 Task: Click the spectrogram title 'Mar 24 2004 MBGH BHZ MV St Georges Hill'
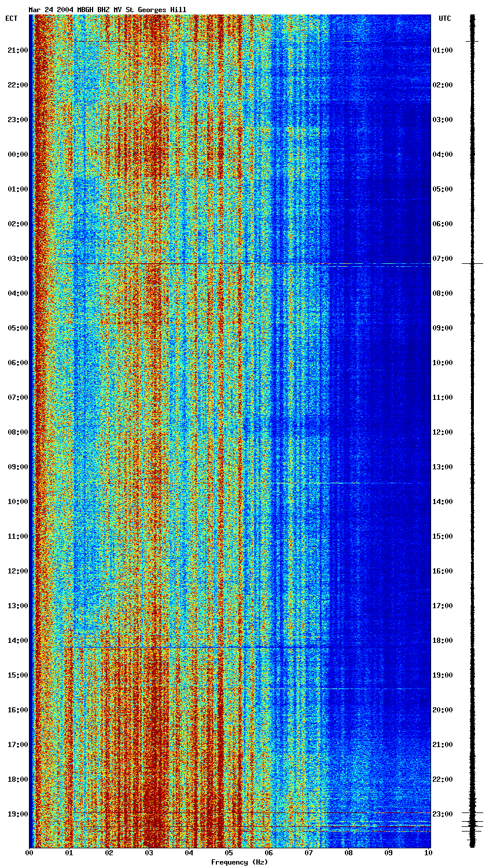(x=108, y=10)
